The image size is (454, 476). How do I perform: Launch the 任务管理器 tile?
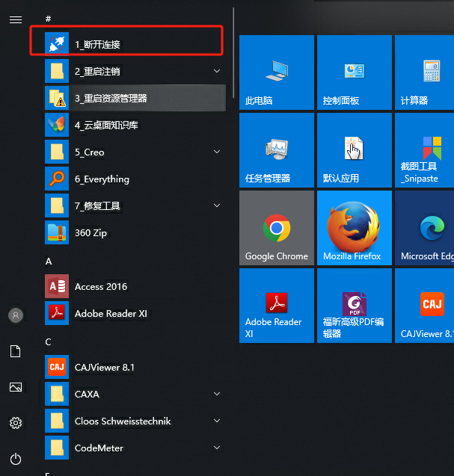277,149
